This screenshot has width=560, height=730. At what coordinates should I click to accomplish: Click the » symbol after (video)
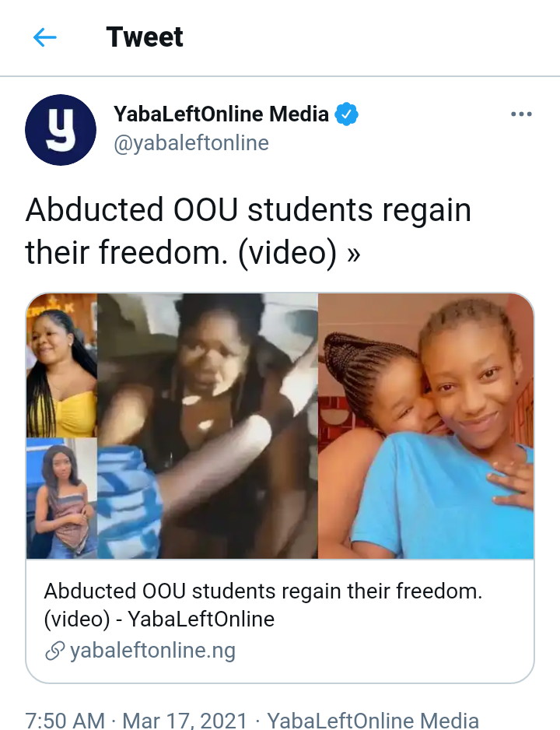[353, 254]
